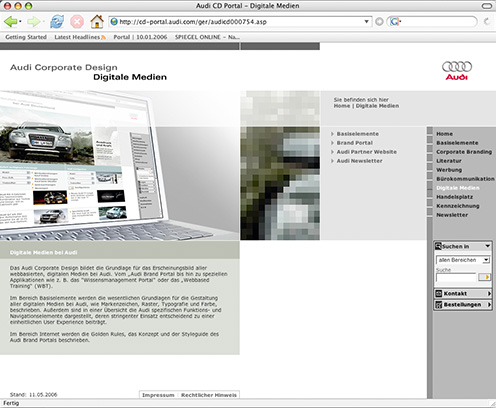This screenshot has height=408, width=496.
Task: Click the Kontakt panel icon
Action: (439, 293)
